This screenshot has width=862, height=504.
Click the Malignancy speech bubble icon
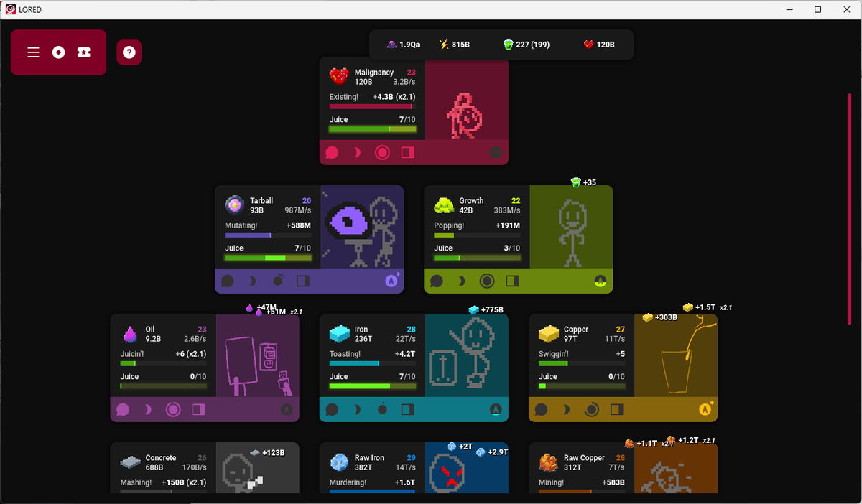[x=332, y=152]
